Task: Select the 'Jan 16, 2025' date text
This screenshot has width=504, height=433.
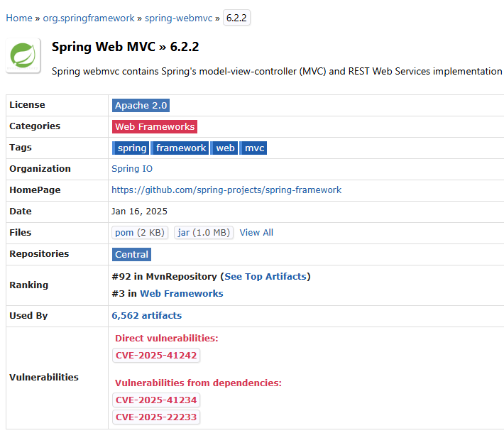Action: point(140,212)
